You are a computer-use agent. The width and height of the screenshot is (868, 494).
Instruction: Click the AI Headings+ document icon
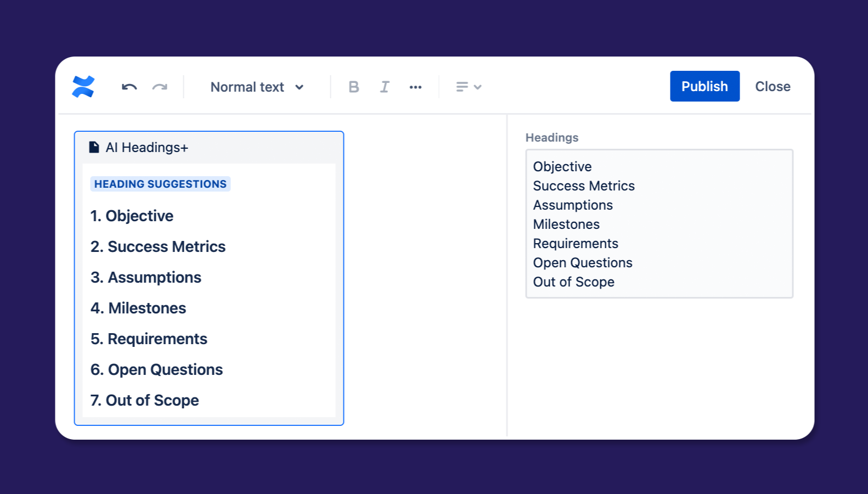94,147
